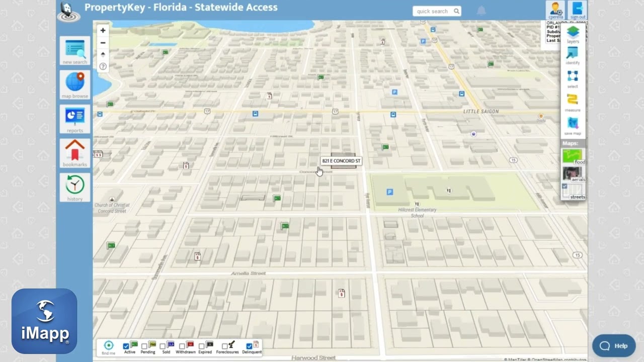Enable the Foreclosures checkbox

pyautogui.click(x=224, y=346)
